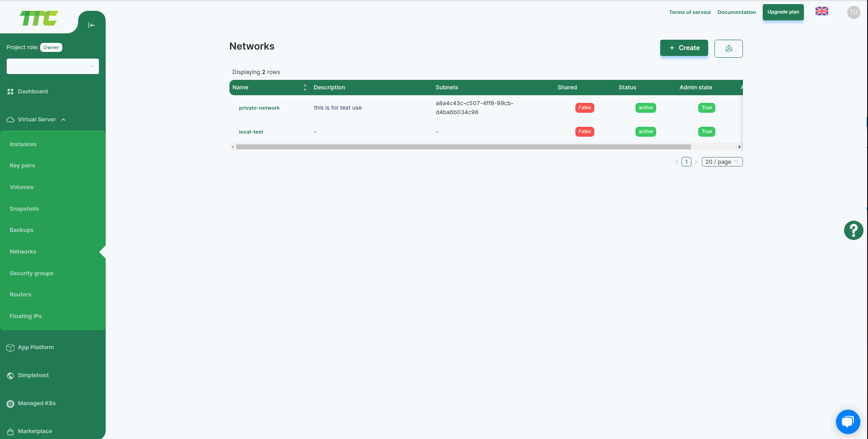868x439 pixels.
Task: Go to the previous page arrow
Action: coord(677,162)
